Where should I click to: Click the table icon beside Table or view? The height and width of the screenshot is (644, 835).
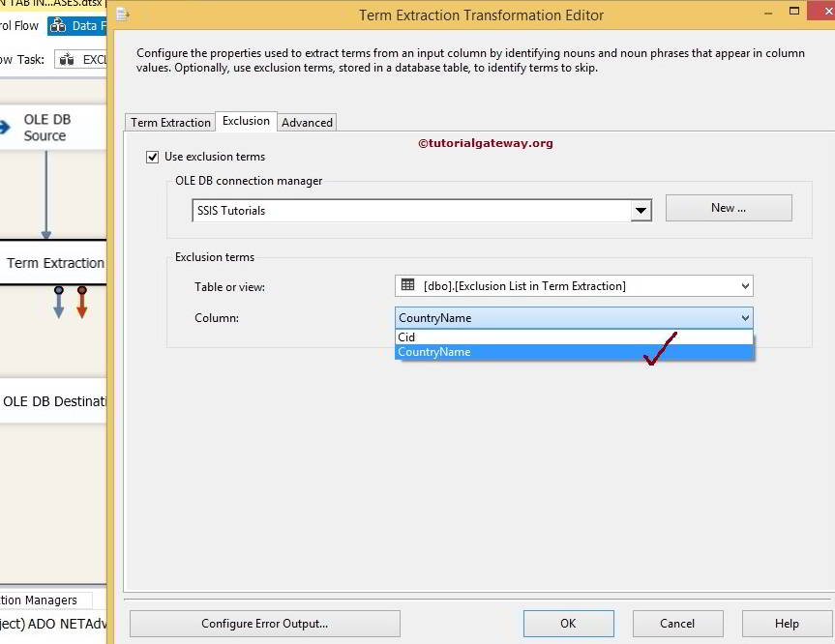[405, 285]
